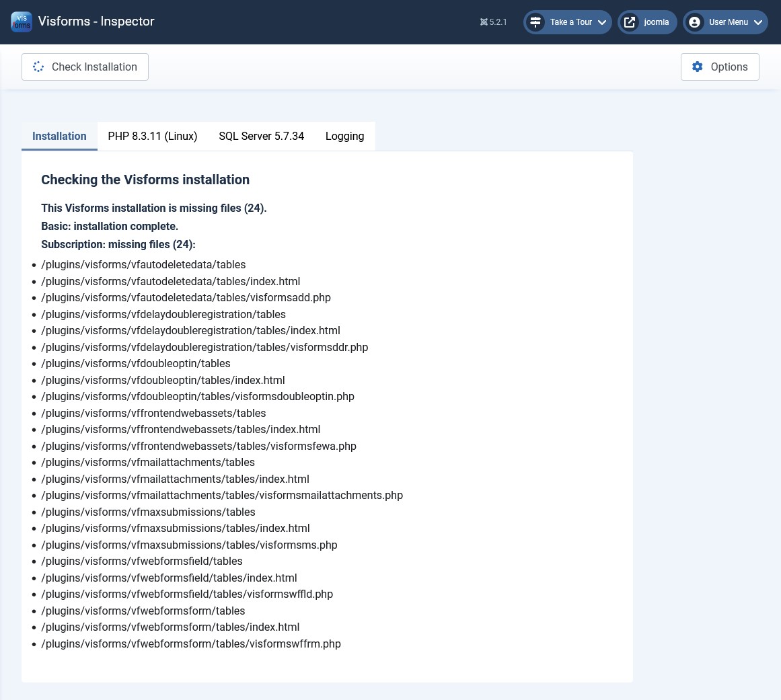Switch to the Installation tab
The height and width of the screenshot is (700, 781).
click(x=59, y=136)
